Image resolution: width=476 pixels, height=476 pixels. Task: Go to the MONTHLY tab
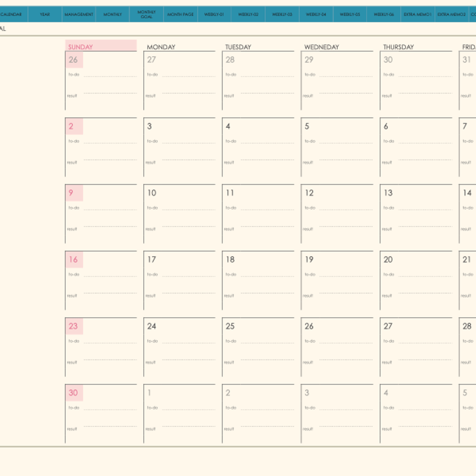tap(113, 14)
